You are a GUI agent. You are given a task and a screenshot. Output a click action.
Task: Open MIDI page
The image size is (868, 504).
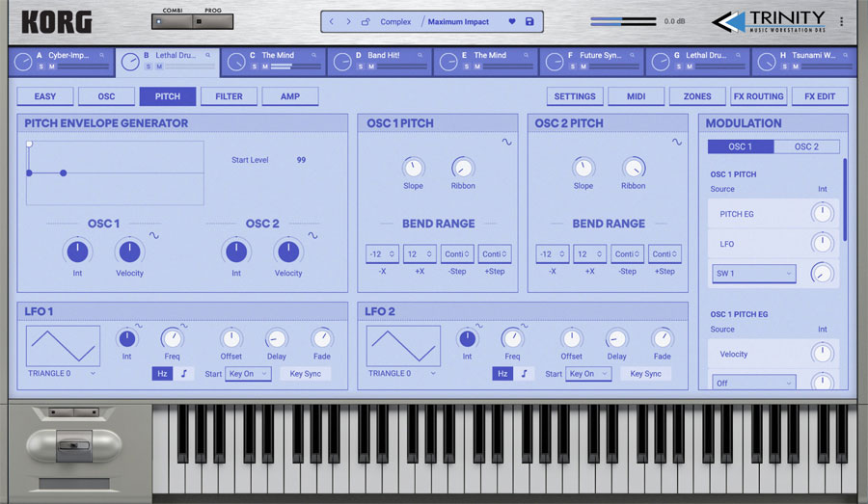tap(637, 96)
